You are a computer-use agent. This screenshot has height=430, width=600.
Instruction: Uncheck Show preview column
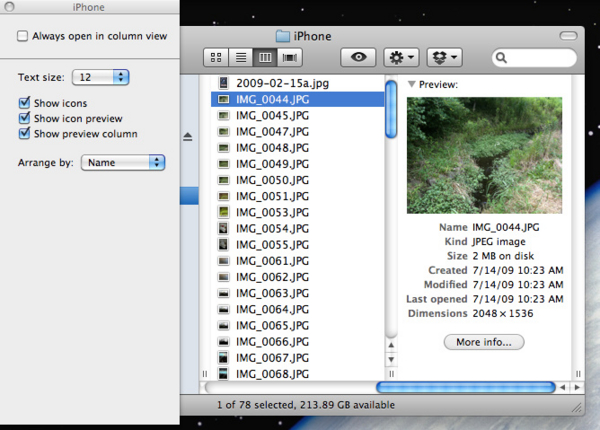pos(24,134)
